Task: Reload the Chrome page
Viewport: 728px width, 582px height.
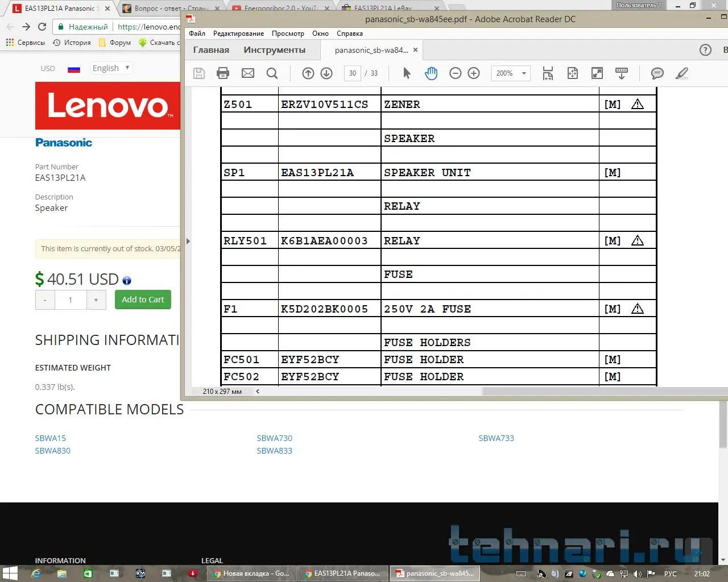Action: pyautogui.click(x=42, y=27)
